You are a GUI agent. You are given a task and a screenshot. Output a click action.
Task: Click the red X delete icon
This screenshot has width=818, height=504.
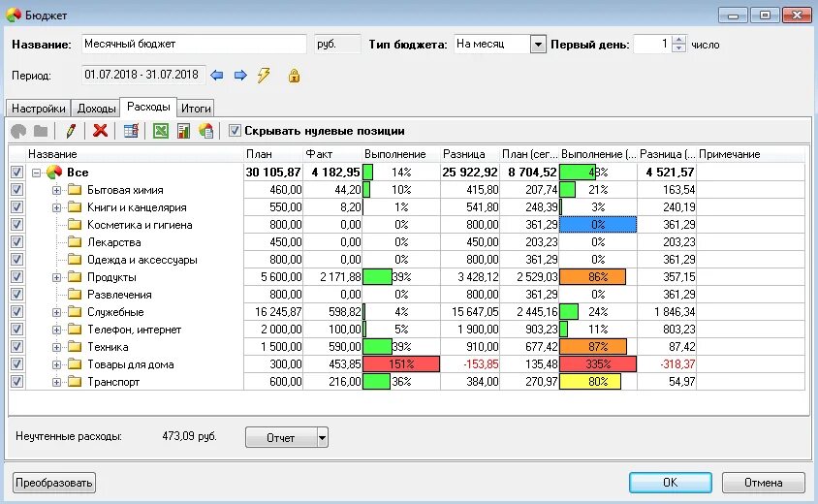(x=100, y=131)
